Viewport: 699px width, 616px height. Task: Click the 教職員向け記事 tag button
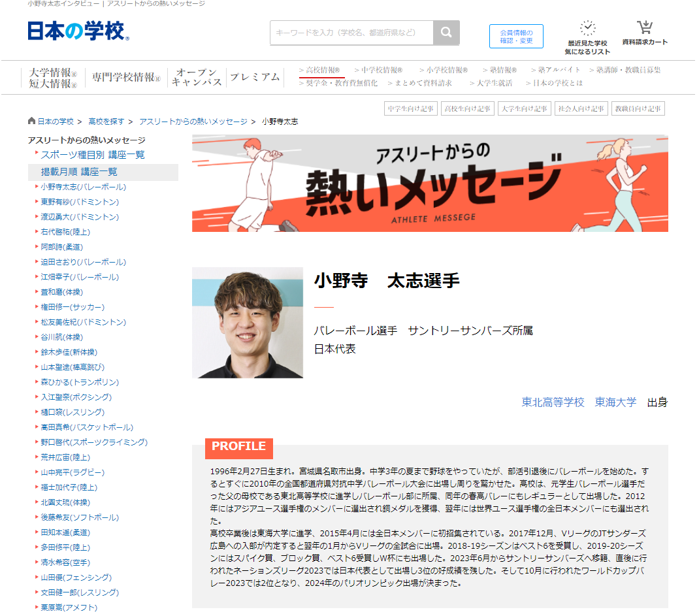[638, 108]
